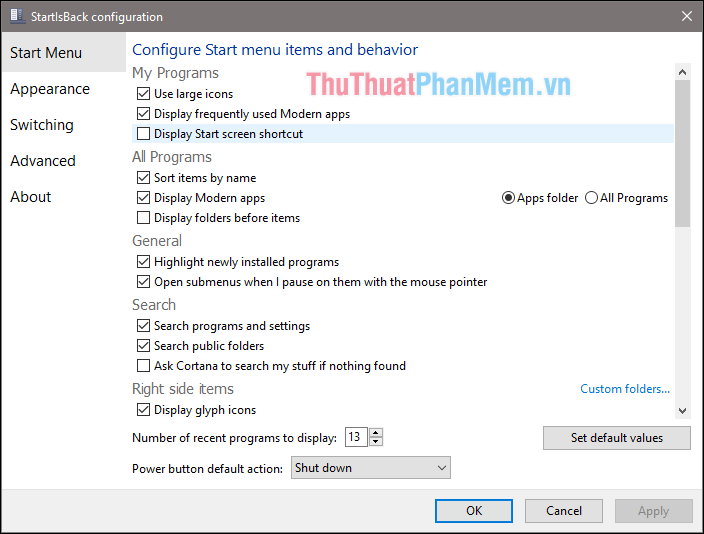Toggle Search public folders checkbox
704x534 pixels.
tap(143, 346)
